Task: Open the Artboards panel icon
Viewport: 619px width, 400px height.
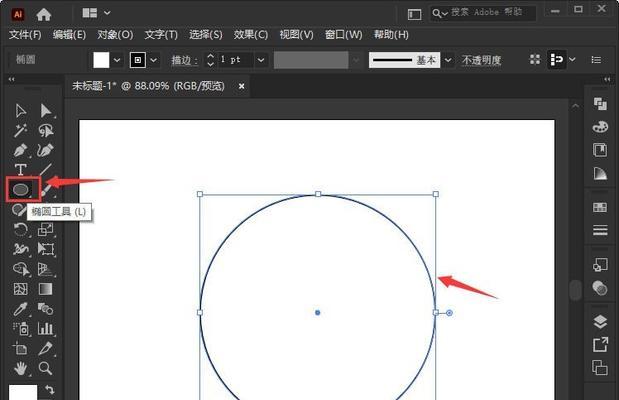Action: pyautogui.click(x=600, y=368)
